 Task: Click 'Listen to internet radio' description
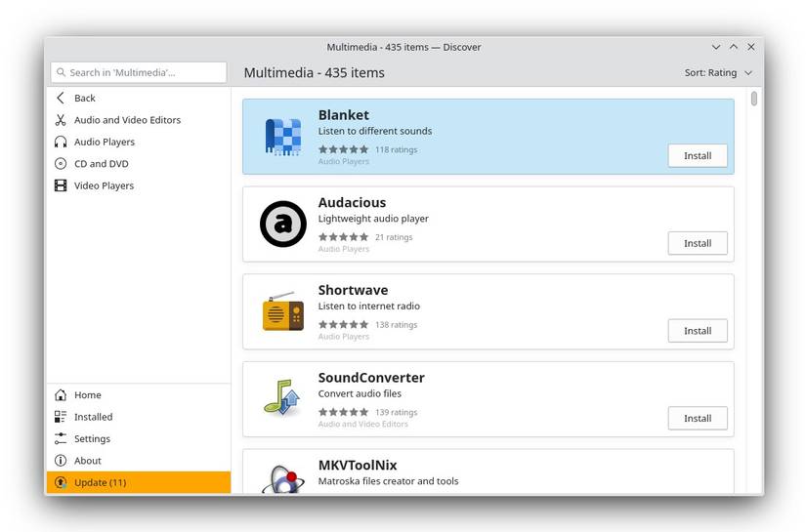coord(368,307)
